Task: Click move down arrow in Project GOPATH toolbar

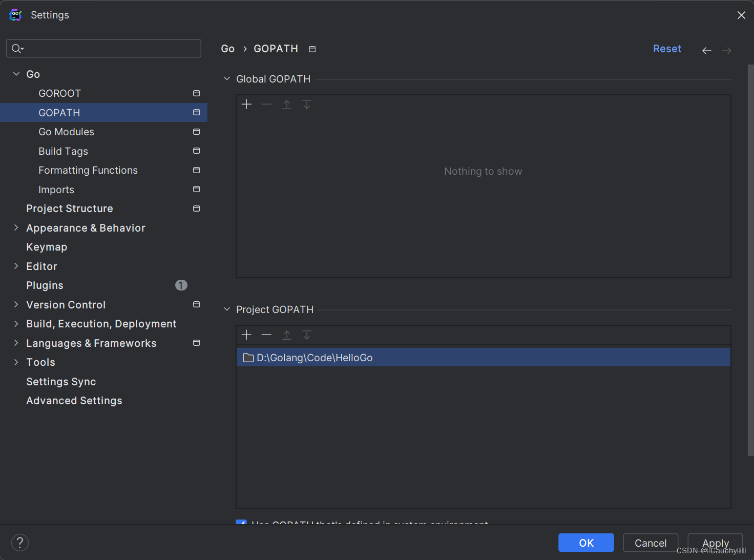Action: (x=307, y=335)
